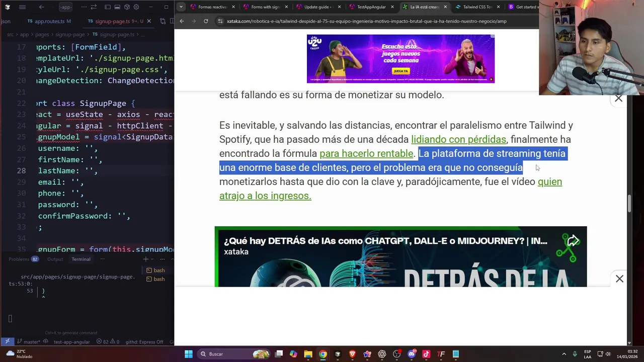The height and width of the screenshot is (362, 644).
Task: Toggle the bottom panel layout icon in Cursor
Action: pyautogui.click(x=117, y=7)
